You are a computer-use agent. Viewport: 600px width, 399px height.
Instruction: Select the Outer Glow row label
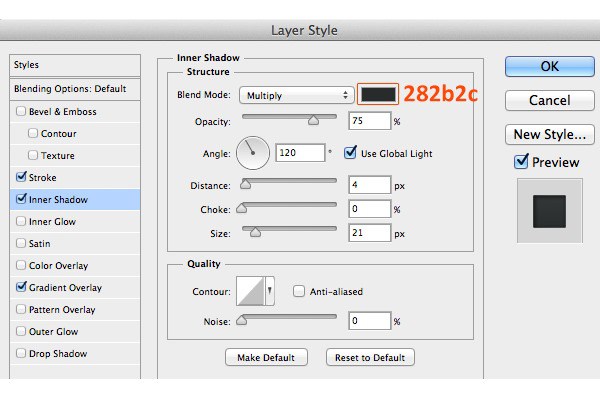pos(54,332)
